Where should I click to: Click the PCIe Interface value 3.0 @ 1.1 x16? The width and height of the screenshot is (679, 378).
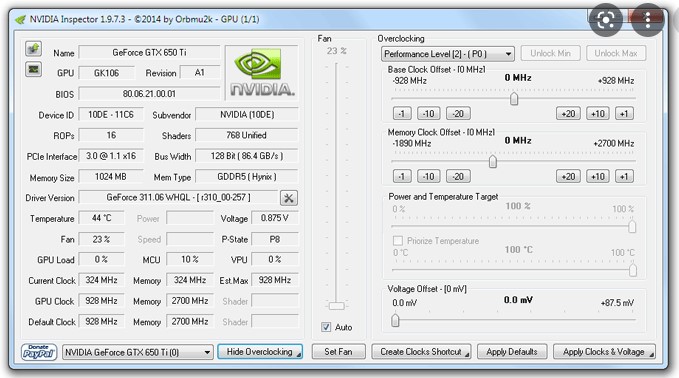click(111, 156)
